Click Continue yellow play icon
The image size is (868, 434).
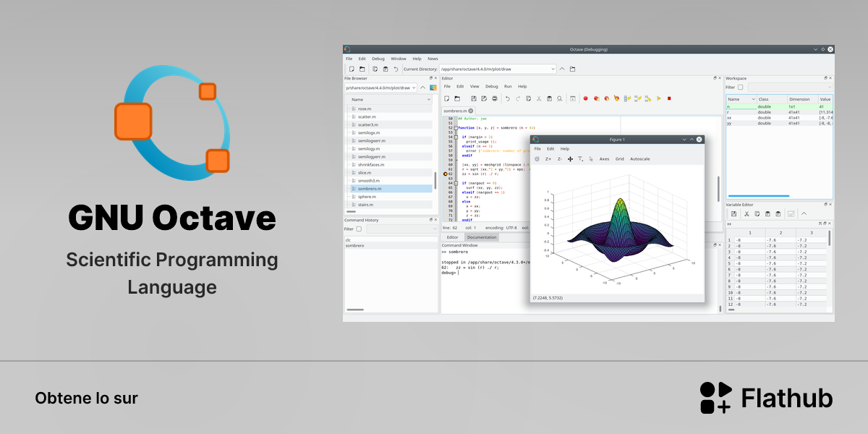pyautogui.click(x=658, y=98)
